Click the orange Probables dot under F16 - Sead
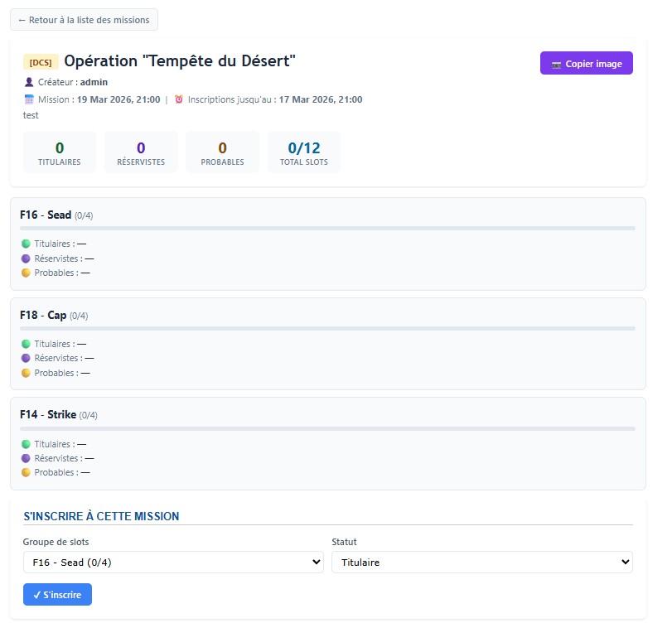This screenshot has width=672, height=623. tap(26, 273)
